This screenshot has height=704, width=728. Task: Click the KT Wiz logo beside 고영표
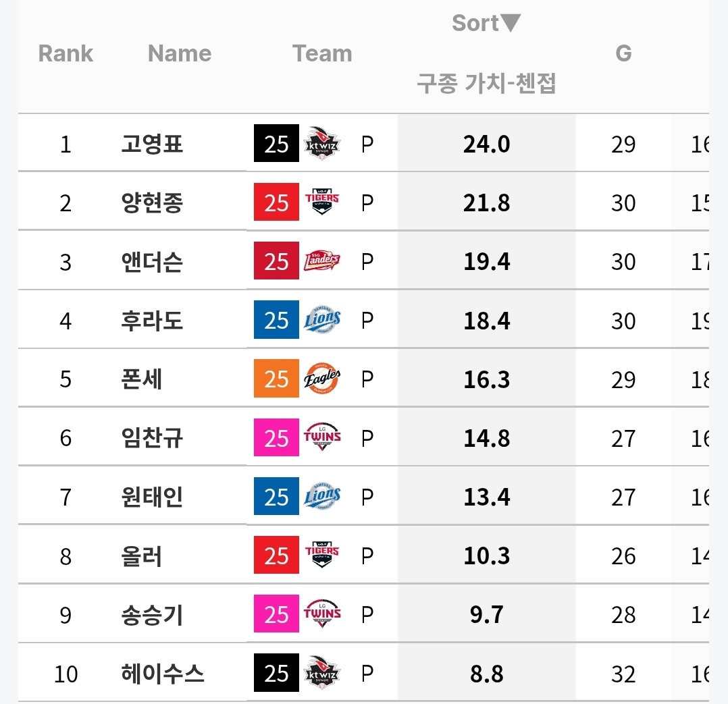(322, 143)
